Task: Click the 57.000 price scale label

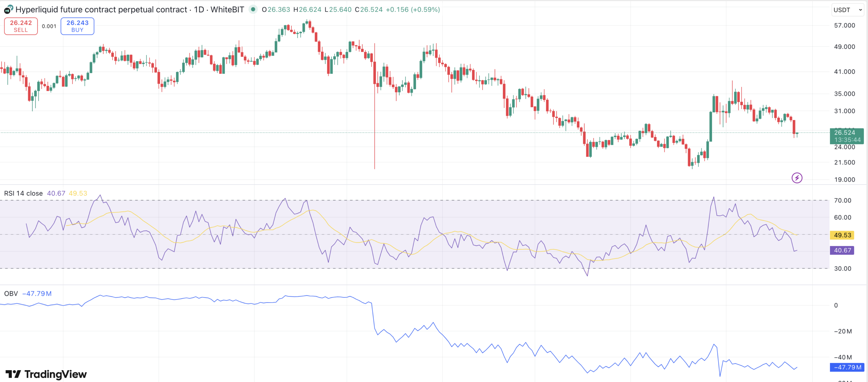Action: tap(844, 25)
